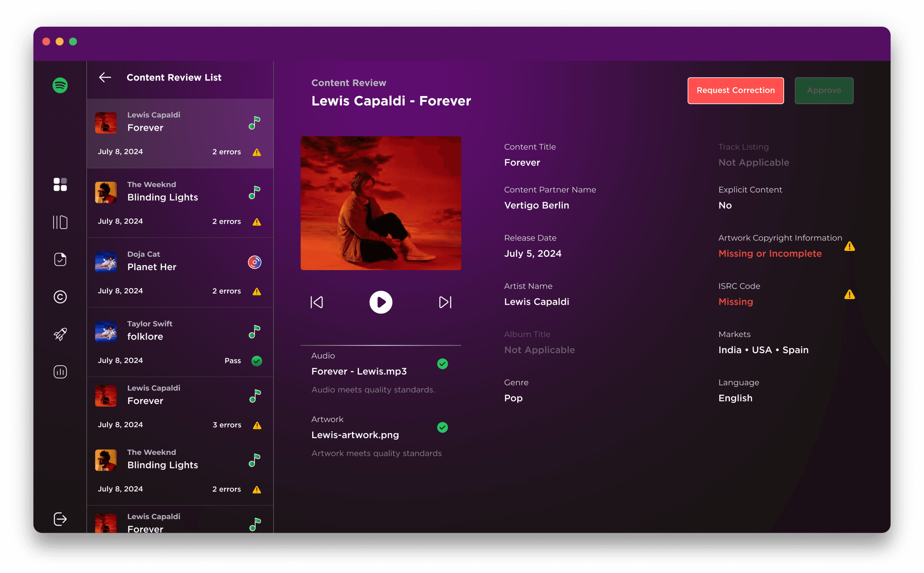Click the rocket launch sidebar icon
Image resolution: width=924 pixels, height=573 pixels.
click(x=60, y=334)
